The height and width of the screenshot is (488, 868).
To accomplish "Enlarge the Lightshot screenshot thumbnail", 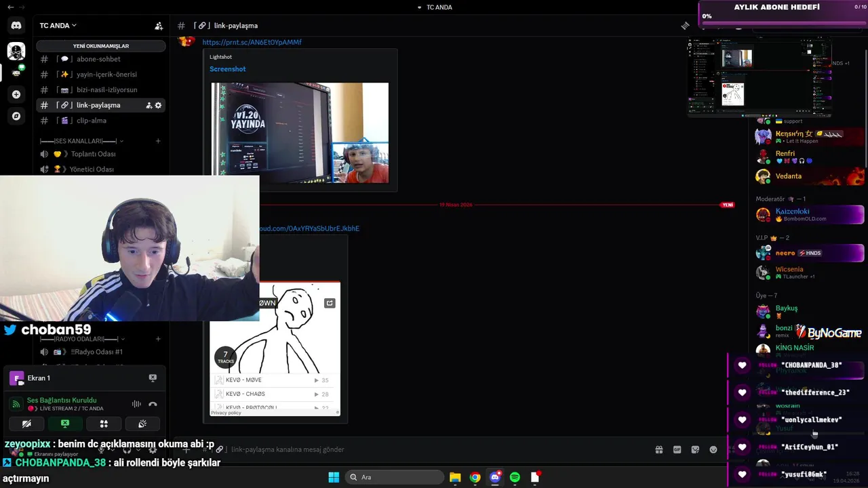I will click(300, 133).
